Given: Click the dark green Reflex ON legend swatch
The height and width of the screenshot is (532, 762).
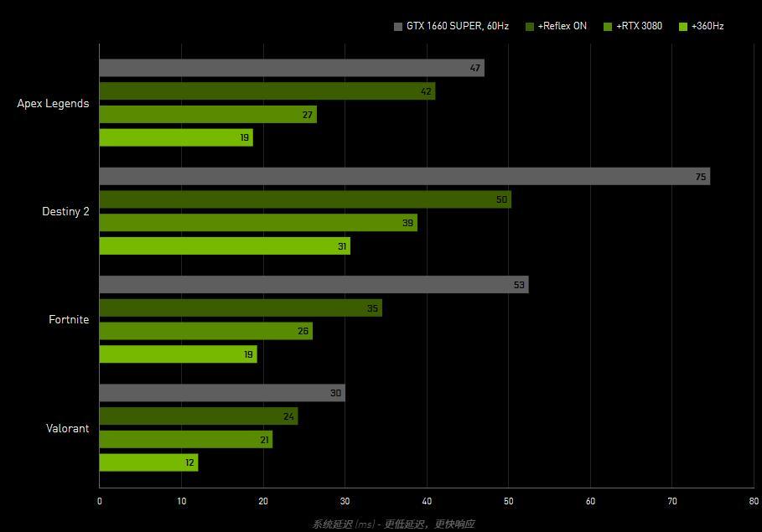Looking at the screenshot, I should [530, 27].
